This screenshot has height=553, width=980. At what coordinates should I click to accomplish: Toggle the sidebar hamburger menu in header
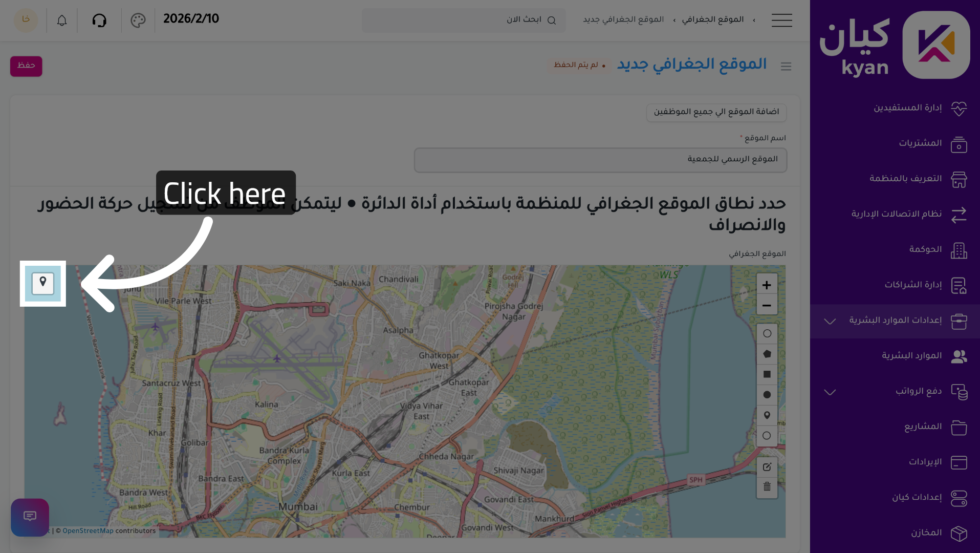pyautogui.click(x=781, y=20)
